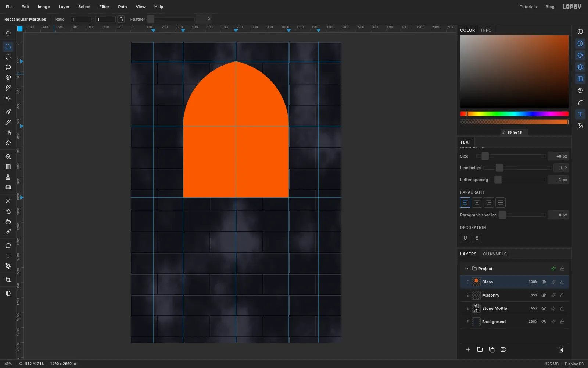The width and height of the screenshot is (588, 368).
Task: Select the Shape polygon tool
Action: (x=8, y=245)
